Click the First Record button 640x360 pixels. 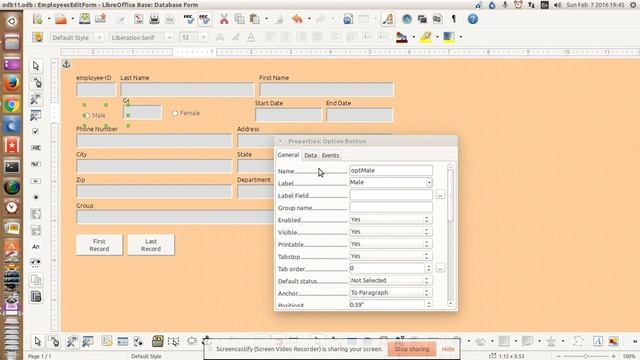(x=99, y=245)
